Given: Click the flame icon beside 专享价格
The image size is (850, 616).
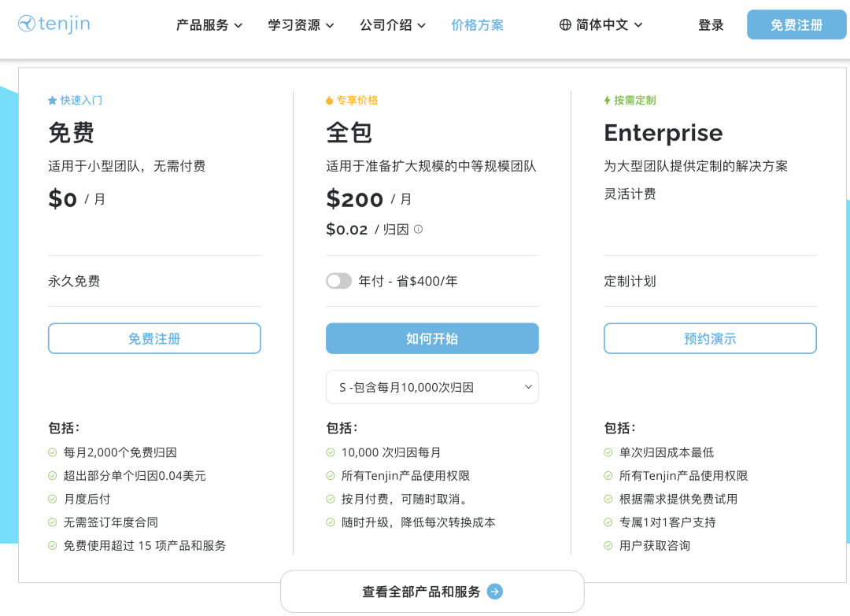Looking at the screenshot, I should pyautogui.click(x=329, y=100).
